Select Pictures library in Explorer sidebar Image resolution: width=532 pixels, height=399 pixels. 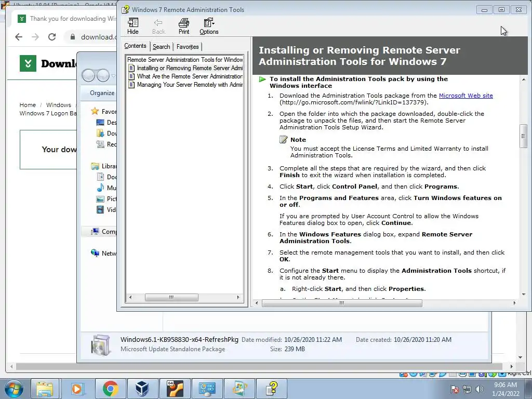tap(107, 199)
